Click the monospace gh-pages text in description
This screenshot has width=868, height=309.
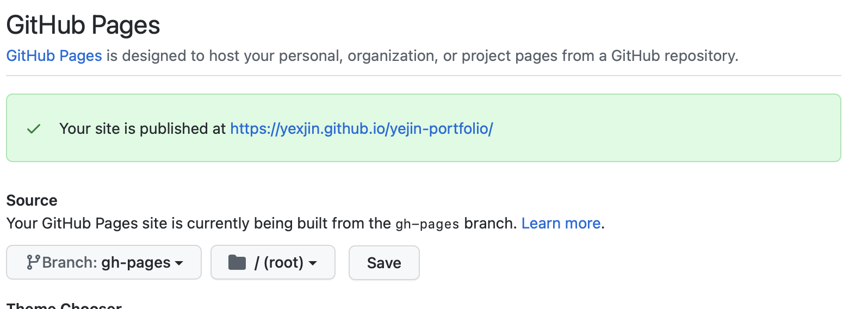point(427,224)
